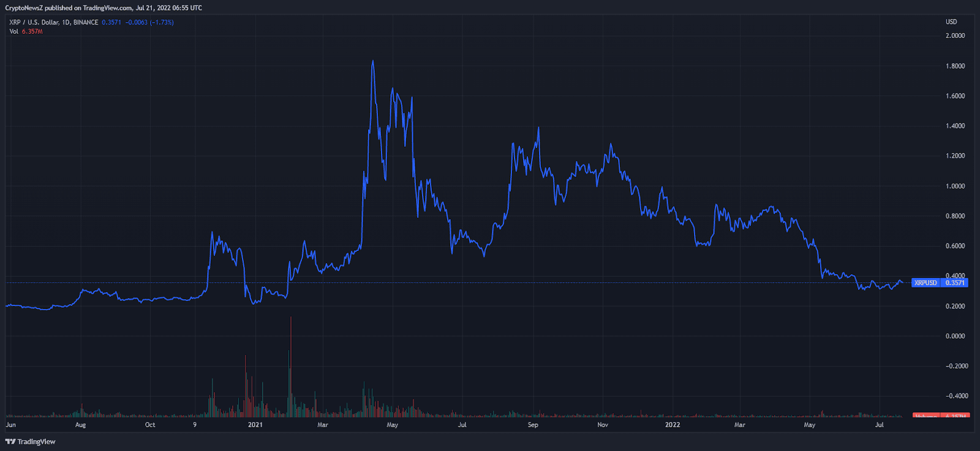The width and height of the screenshot is (980, 451).
Task: Click the '2021' time axis label
Action: click(255, 425)
